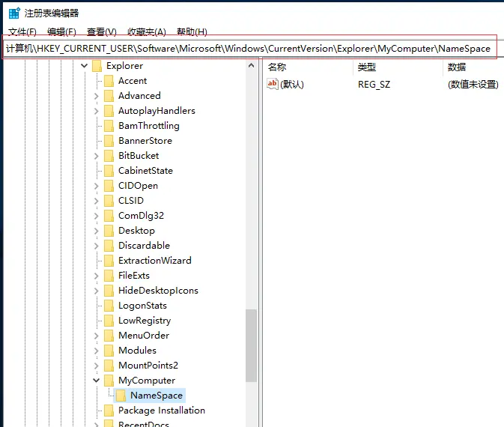Collapse the Explorer tree node

pyautogui.click(x=84, y=66)
